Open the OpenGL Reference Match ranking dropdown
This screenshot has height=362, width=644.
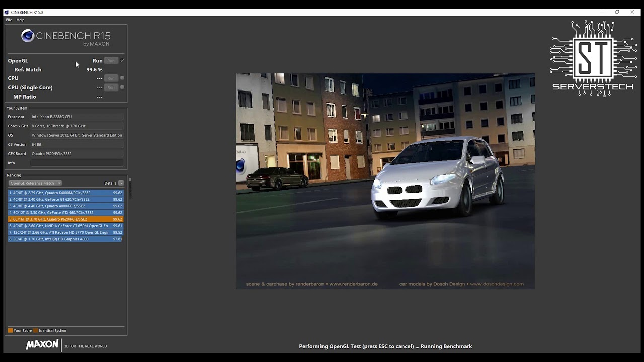[35, 183]
